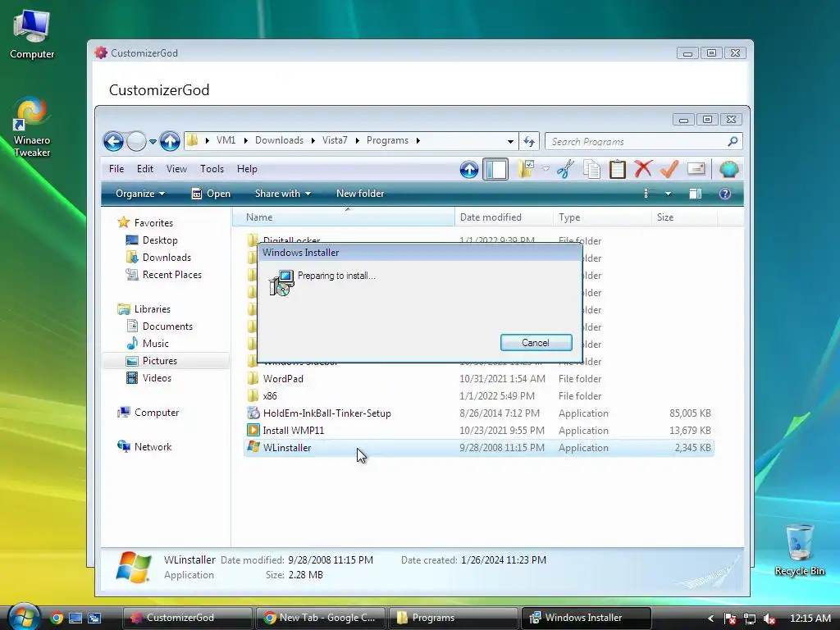
Task: Click the email envelope toolbar icon
Action: point(696,169)
